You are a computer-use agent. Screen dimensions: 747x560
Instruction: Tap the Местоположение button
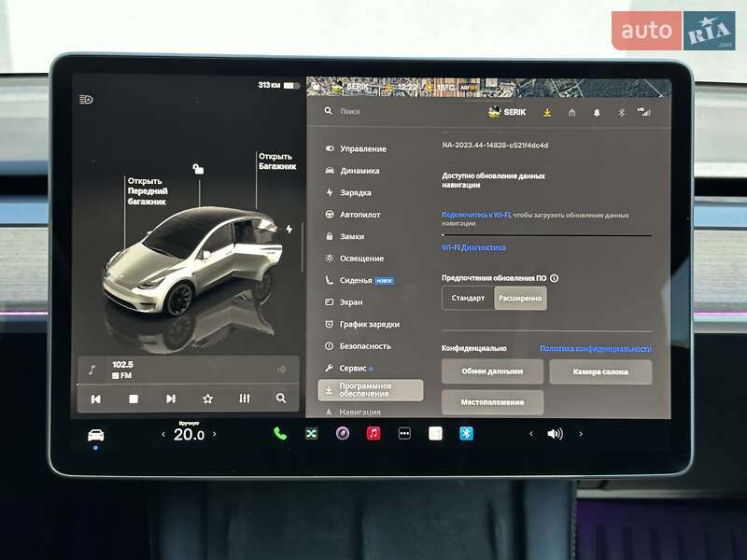pyautogui.click(x=492, y=402)
